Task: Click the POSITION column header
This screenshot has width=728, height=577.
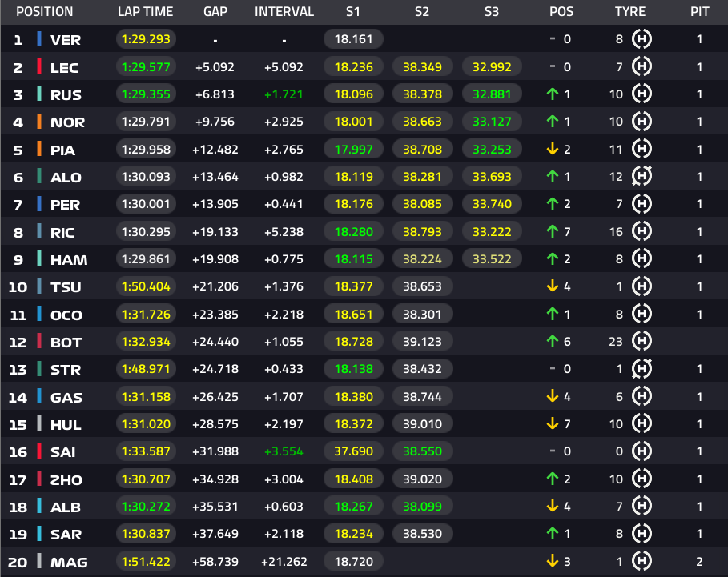Action: 45,11
